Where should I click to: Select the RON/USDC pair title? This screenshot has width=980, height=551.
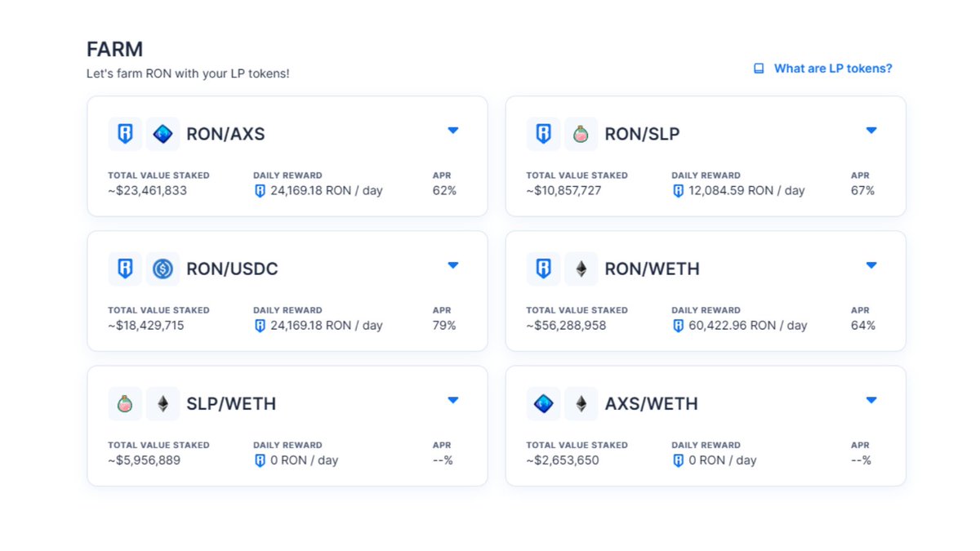coord(232,269)
